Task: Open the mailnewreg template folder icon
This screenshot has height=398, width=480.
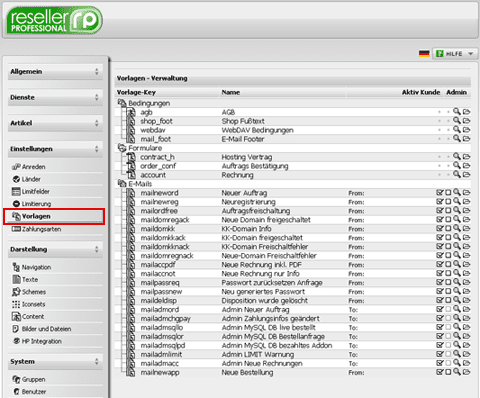Action: [466, 202]
